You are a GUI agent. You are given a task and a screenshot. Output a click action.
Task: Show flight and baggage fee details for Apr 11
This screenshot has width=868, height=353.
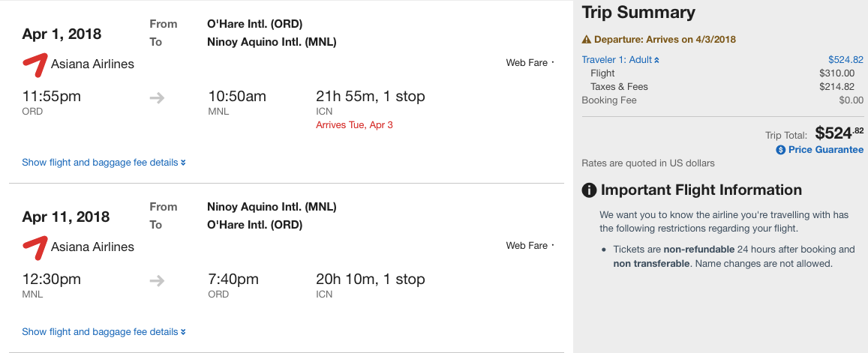coord(104,332)
